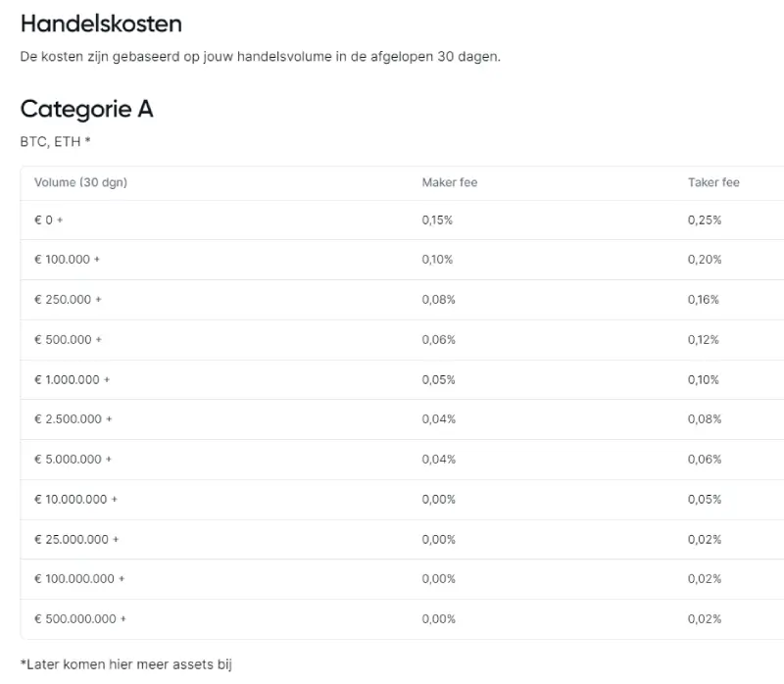Select the "€ 100.000 +" volume tier

tap(68, 260)
